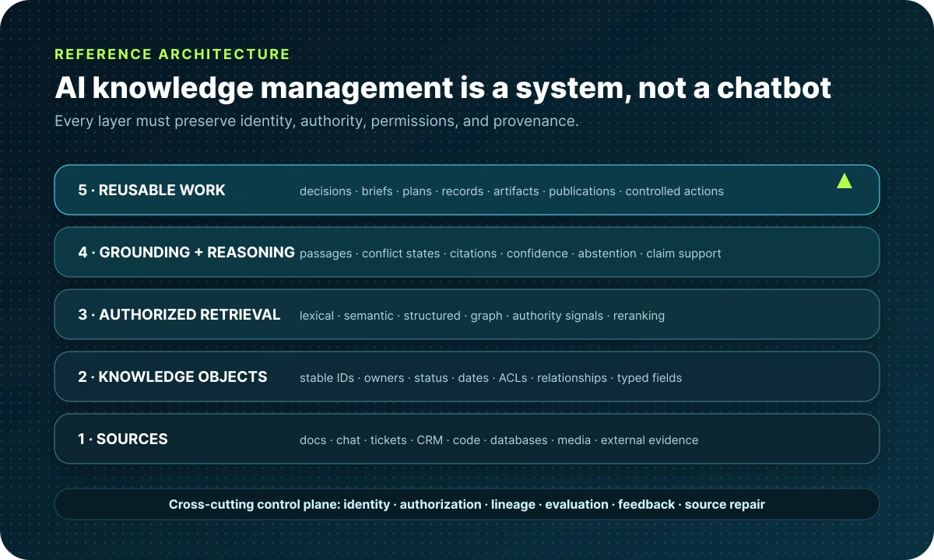
Task: Click the Retrieval description starting 'lexical · semantic'
Action: (482, 316)
